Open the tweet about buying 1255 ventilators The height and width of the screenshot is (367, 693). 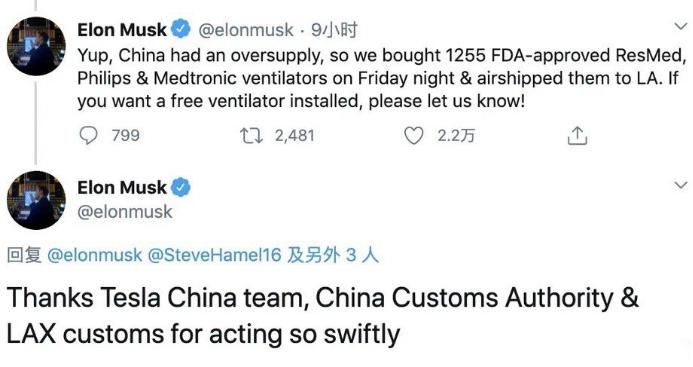381,78
